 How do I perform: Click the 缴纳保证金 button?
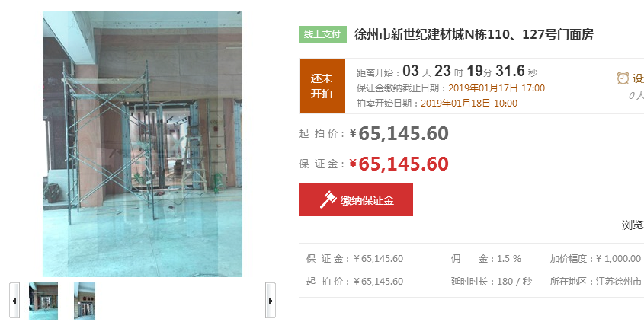356,199
